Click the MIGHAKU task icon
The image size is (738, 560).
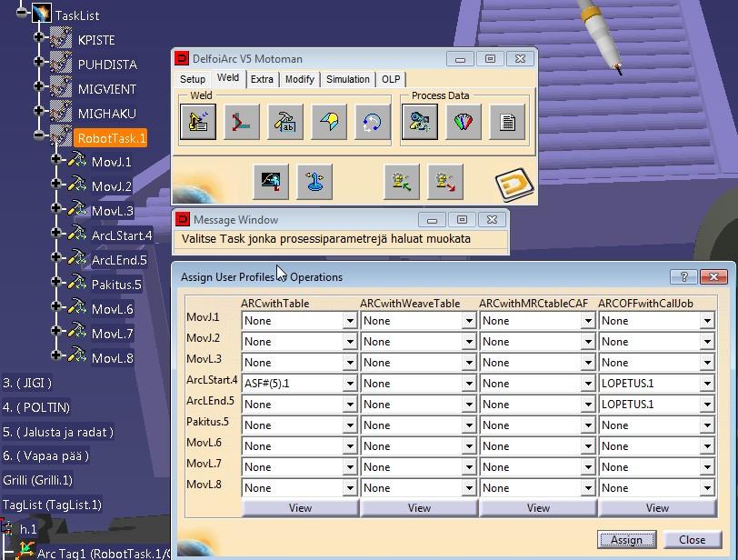click(61, 112)
